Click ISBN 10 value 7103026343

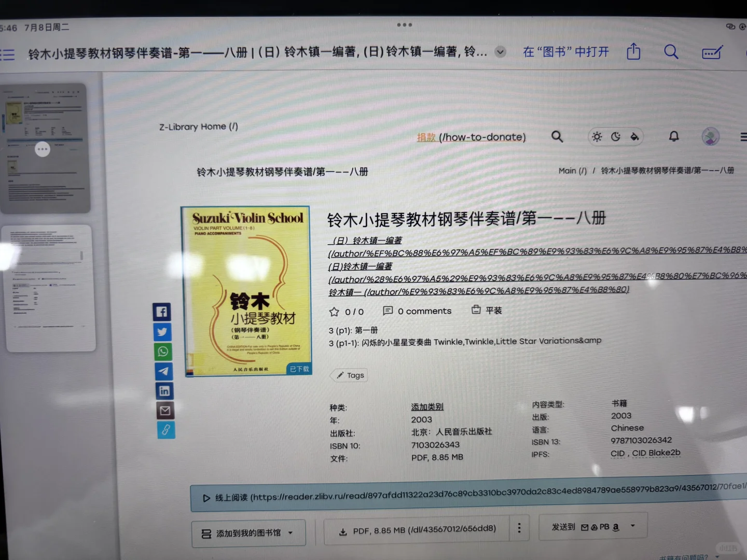coord(435,445)
